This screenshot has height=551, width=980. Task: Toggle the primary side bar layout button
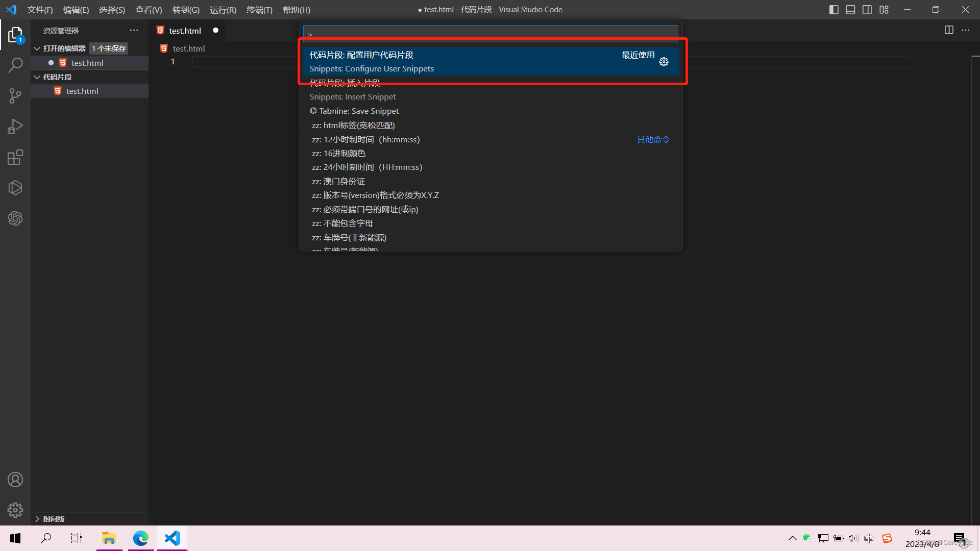pos(834,10)
